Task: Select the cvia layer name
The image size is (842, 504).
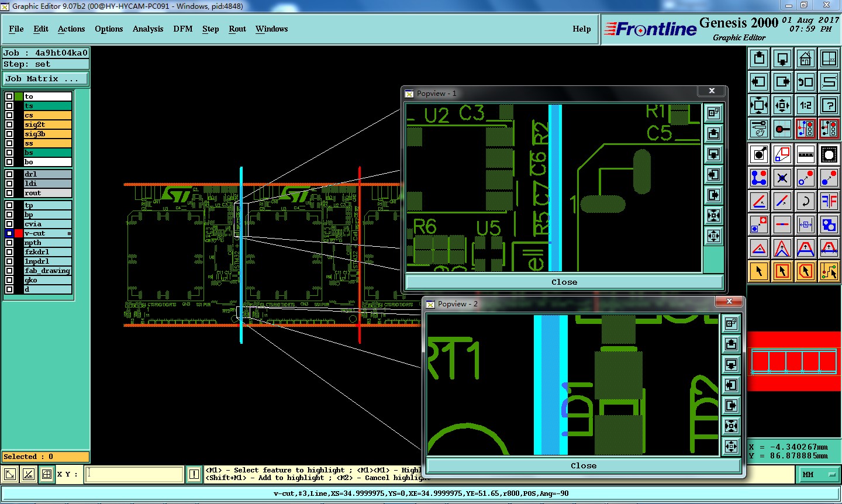Action: click(47, 224)
